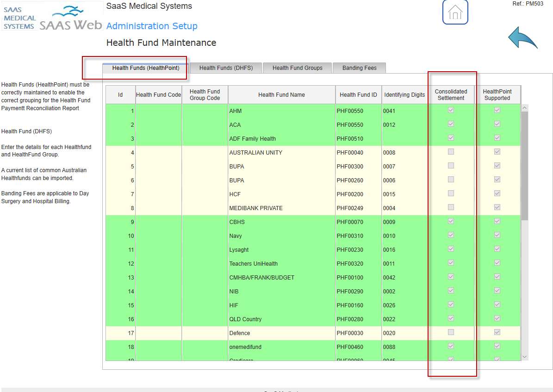Click the Id cell numbered 9
Screen dimensions: 553x392
121,222
